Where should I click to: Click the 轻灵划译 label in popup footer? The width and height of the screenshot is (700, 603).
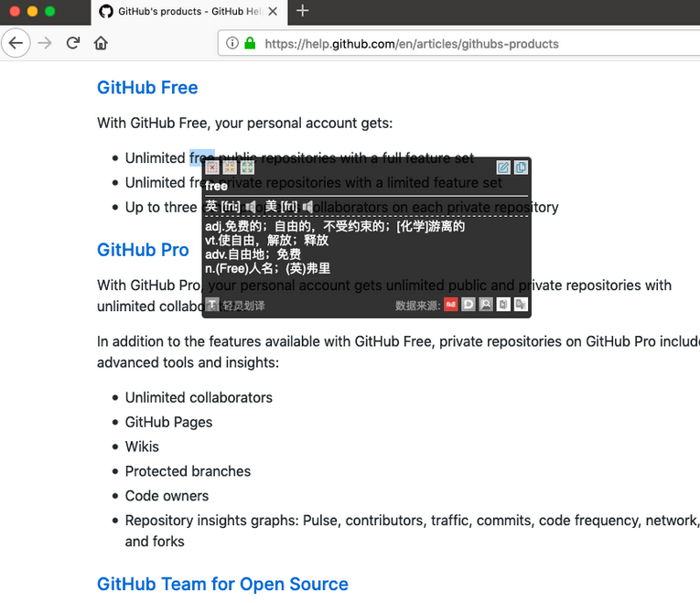243,306
